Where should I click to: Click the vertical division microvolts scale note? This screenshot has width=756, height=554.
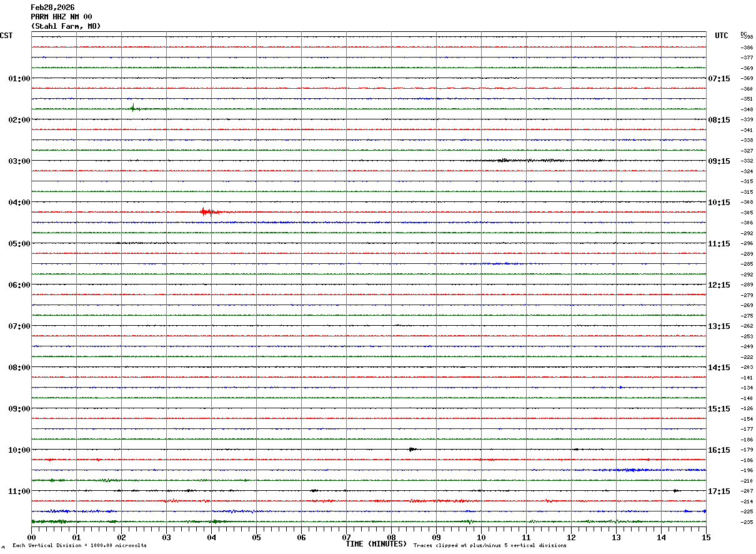click(x=79, y=546)
